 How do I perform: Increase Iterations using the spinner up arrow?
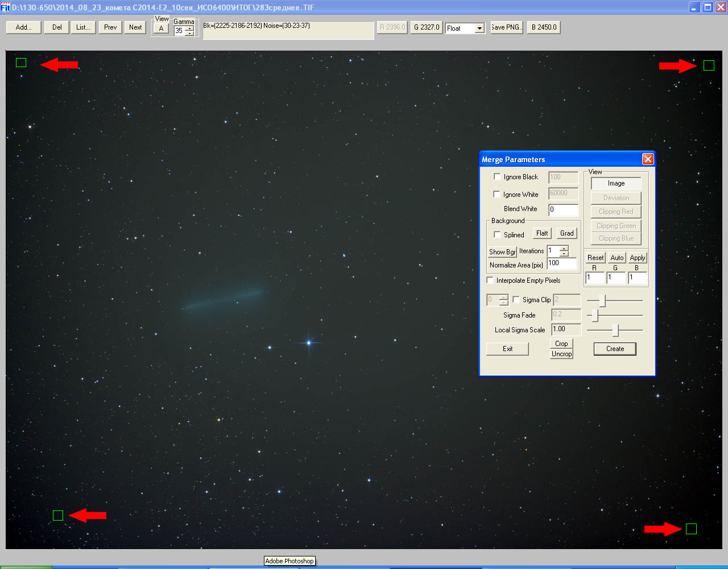[564, 248]
